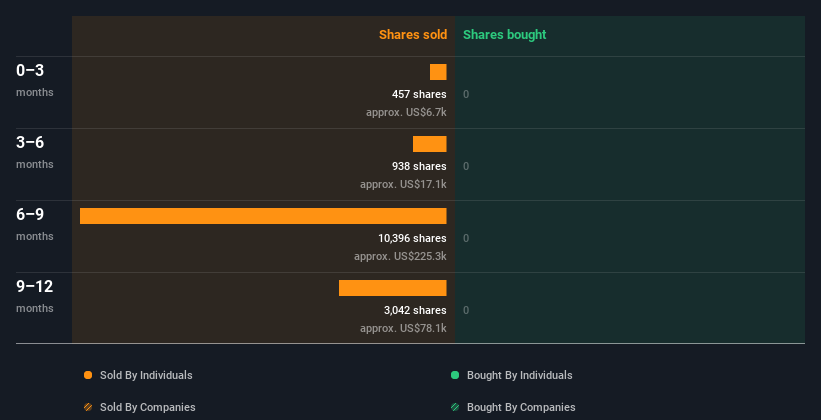This screenshot has width=821, height=420.
Task: Click the Shares sold column header
Action: [x=413, y=35]
